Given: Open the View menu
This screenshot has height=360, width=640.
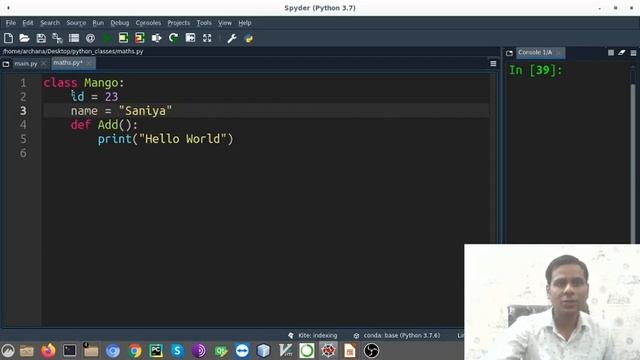Looking at the screenshot, I should 224,23.
